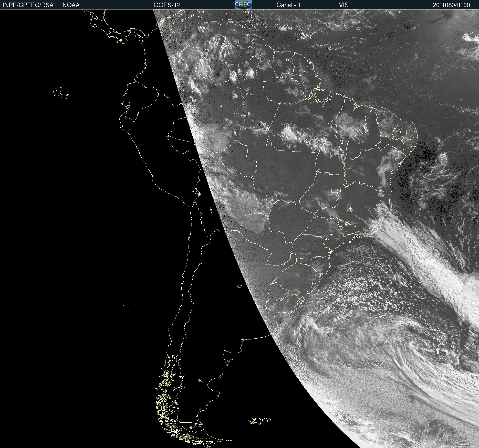Select the INPE/CPTEC/DSA header text
The width and height of the screenshot is (479, 448).
28,5
